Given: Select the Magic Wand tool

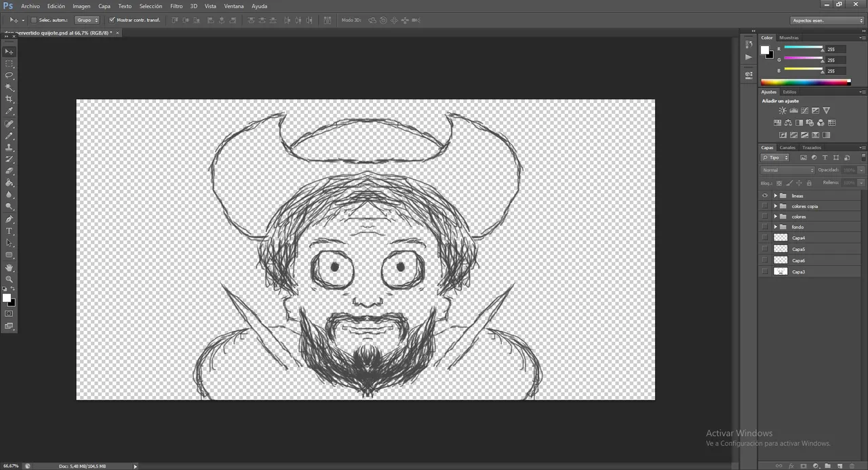Looking at the screenshot, I should (9, 87).
